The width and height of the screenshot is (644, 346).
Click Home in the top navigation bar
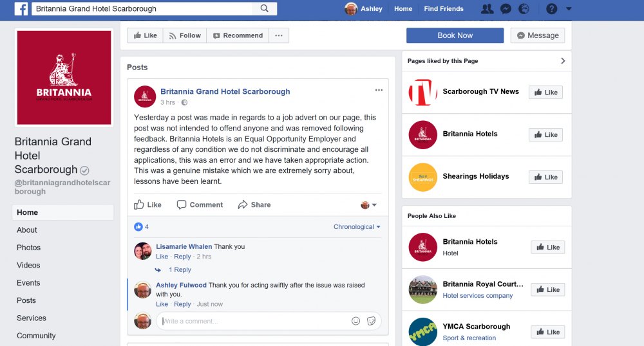(x=403, y=8)
